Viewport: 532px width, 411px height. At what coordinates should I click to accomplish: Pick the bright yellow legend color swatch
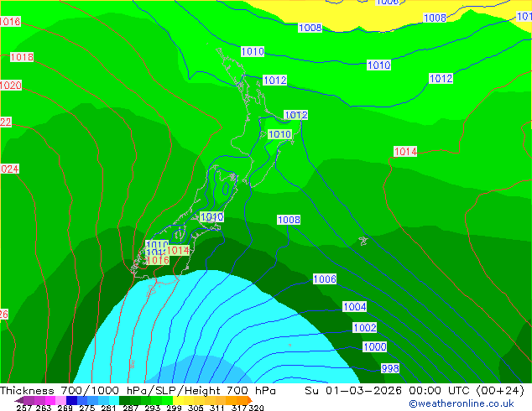[178, 400]
